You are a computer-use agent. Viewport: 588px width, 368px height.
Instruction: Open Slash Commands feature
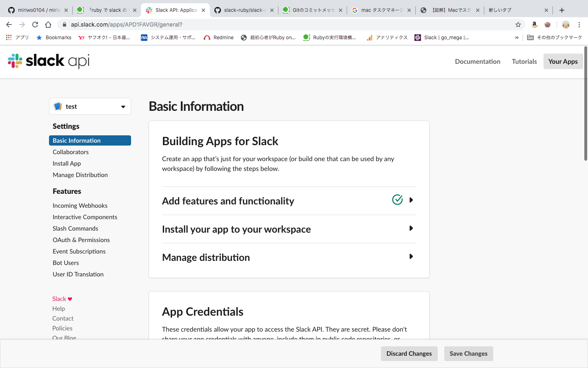click(x=75, y=228)
